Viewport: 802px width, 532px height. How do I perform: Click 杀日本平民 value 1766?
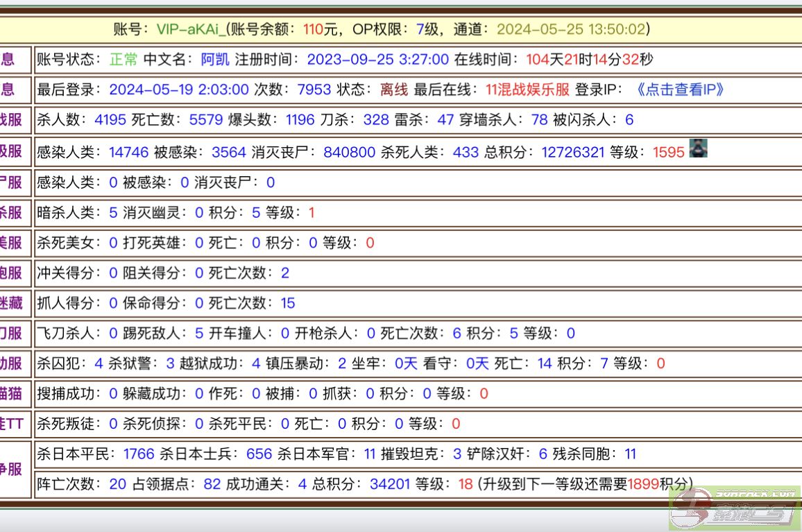(x=139, y=454)
